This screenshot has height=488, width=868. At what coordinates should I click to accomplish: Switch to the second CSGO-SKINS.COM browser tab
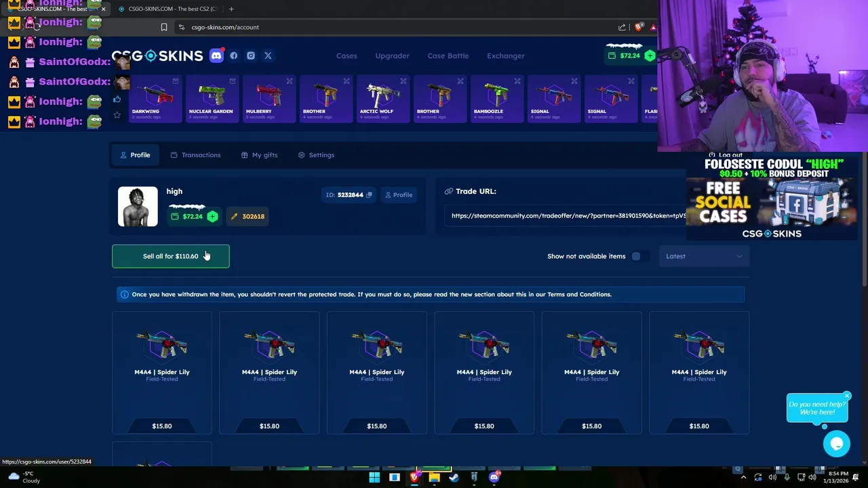click(167, 9)
